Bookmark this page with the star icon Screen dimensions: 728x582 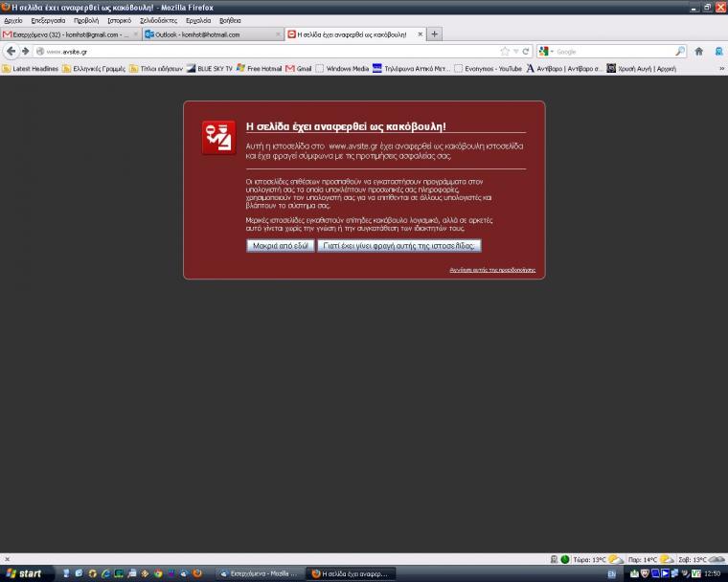[x=505, y=52]
